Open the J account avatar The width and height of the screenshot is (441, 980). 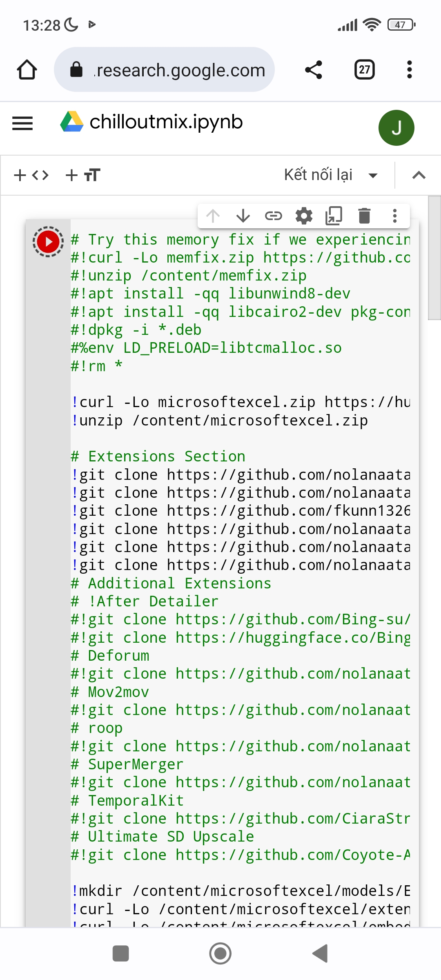coord(396,128)
